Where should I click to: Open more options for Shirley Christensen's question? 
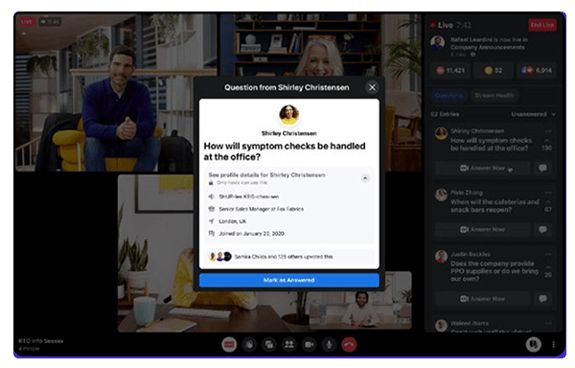pyautogui.click(x=548, y=131)
